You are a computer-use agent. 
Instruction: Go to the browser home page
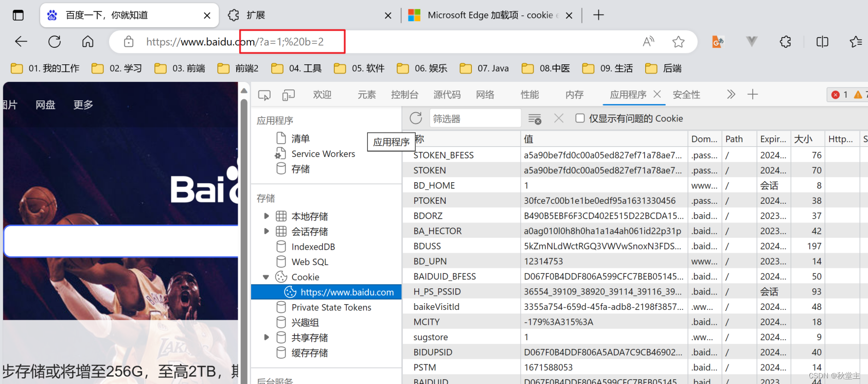[88, 42]
